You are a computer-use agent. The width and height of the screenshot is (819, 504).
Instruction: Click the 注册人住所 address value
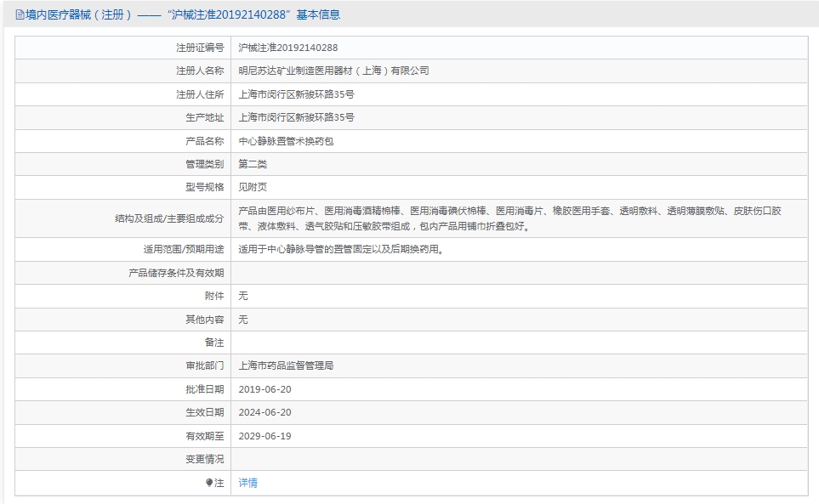click(296, 94)
